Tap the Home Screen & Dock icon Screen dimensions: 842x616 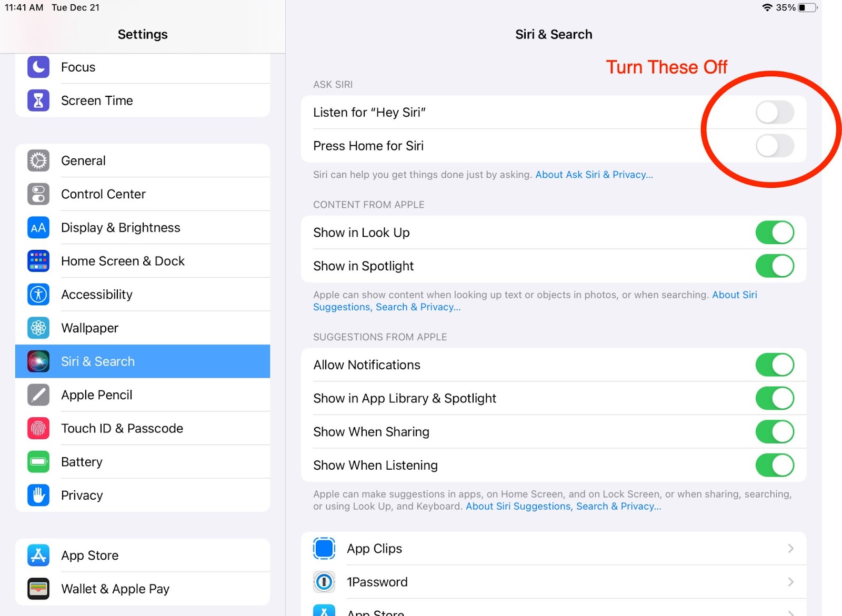click(x=38, y=261)
